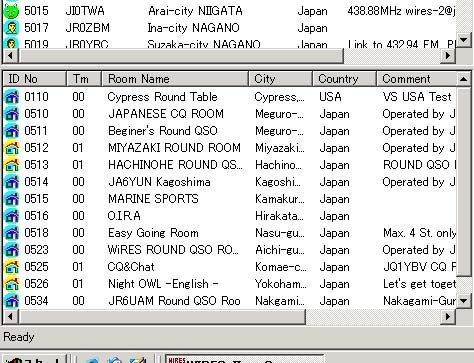Sort rooms by City column header
Screen dimensions: 474x363
coord(281,79)
